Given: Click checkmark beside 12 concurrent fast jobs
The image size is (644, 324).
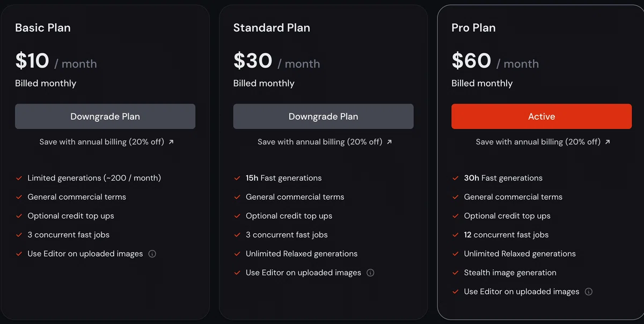Looking at the screenshot, I should click(x=455, y=235).
